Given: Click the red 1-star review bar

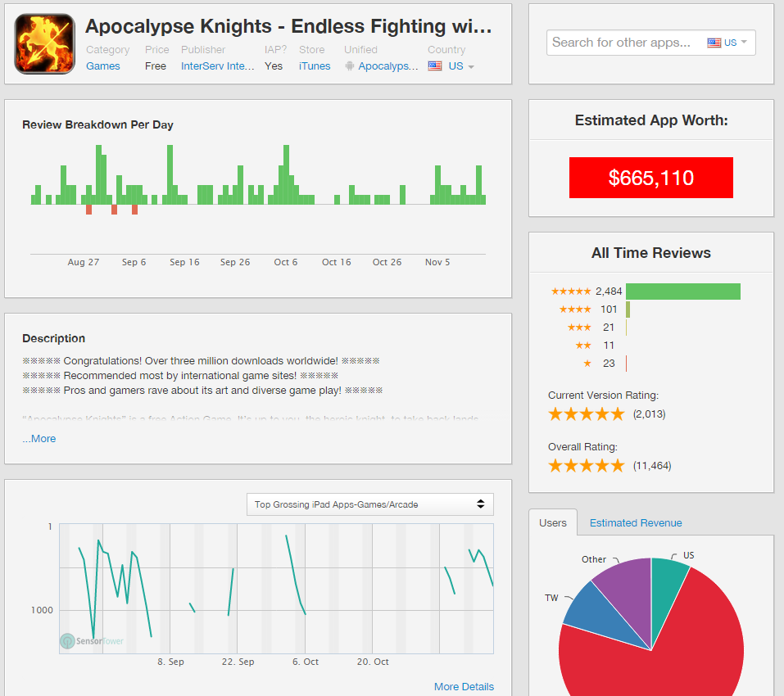Looking at the screenshot, I should coord(627,364).
